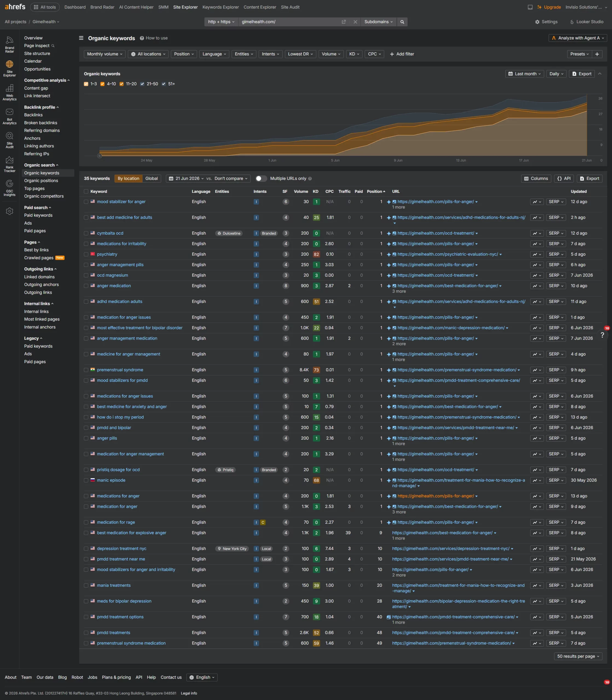The width and height of the screenshot is (612, 700).
Task: Open the Intents filter dropdown
Action: coord(271,54)
